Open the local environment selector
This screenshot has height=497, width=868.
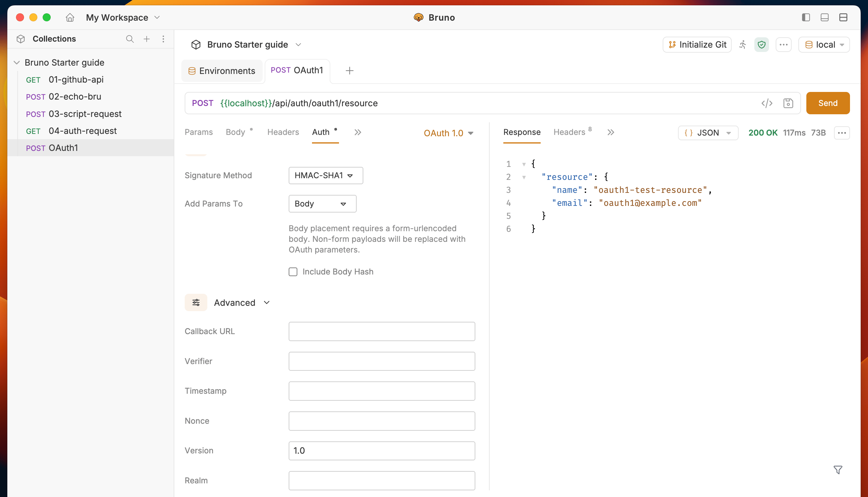click(824, 45)
